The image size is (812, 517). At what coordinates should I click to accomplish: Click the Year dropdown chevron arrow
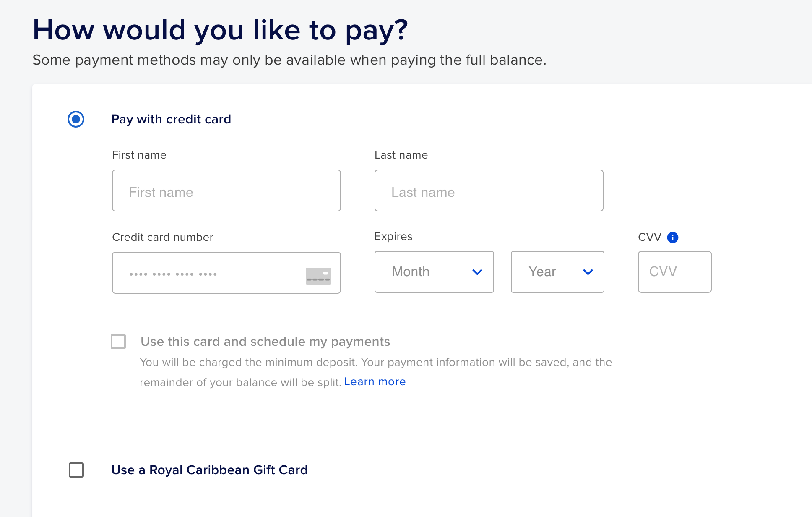(588, 272)
